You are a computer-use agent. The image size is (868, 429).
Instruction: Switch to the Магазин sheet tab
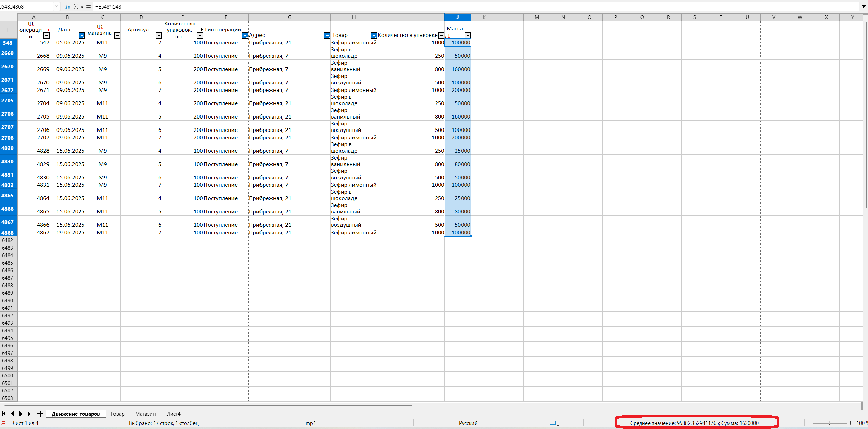pos(145,414)
